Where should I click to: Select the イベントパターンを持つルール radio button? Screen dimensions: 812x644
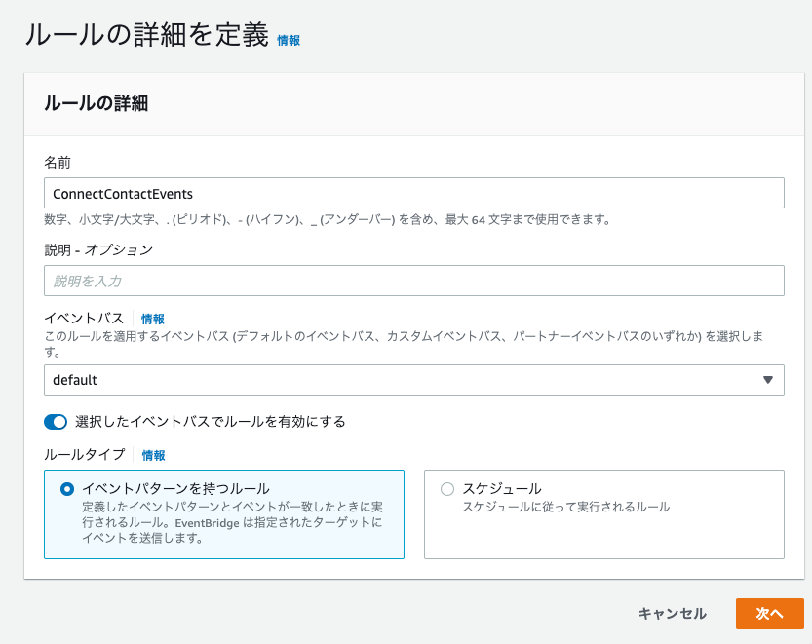pos(67,489)
